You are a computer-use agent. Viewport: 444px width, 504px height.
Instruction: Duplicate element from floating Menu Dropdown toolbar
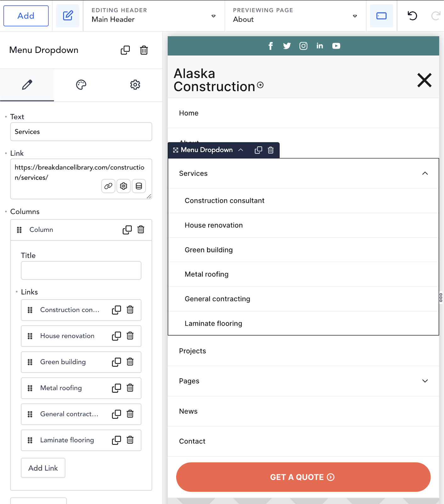click(x=258, y=150)
